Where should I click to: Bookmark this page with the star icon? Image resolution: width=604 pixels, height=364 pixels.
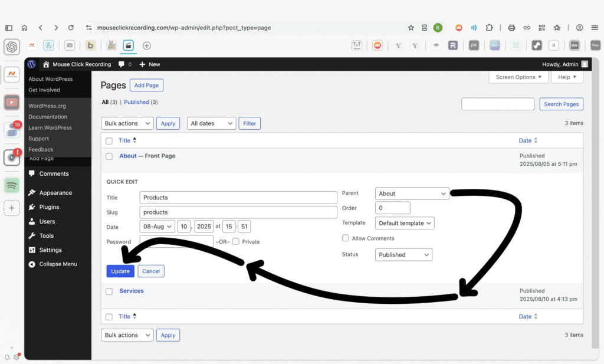(411, 28)
